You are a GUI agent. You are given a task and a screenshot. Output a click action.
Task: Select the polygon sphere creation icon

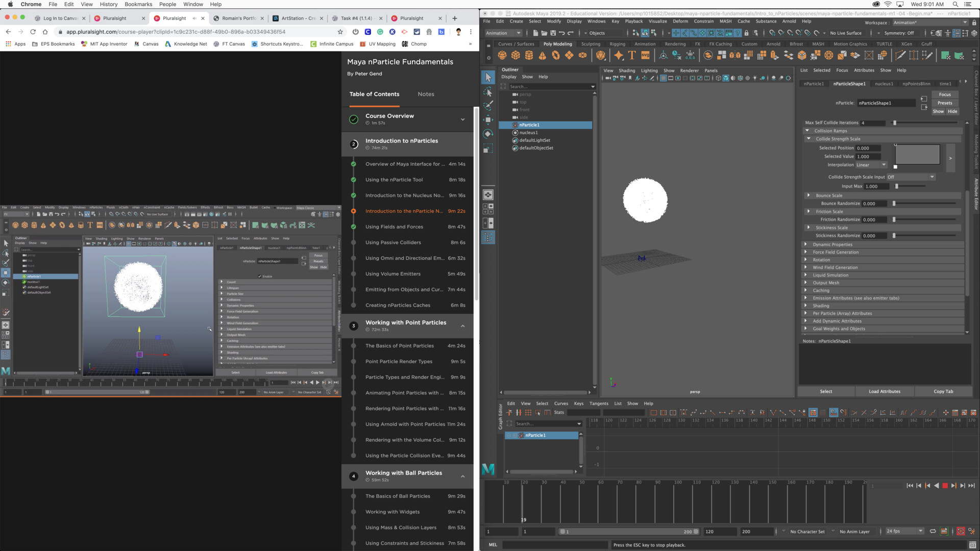[502, 56]
